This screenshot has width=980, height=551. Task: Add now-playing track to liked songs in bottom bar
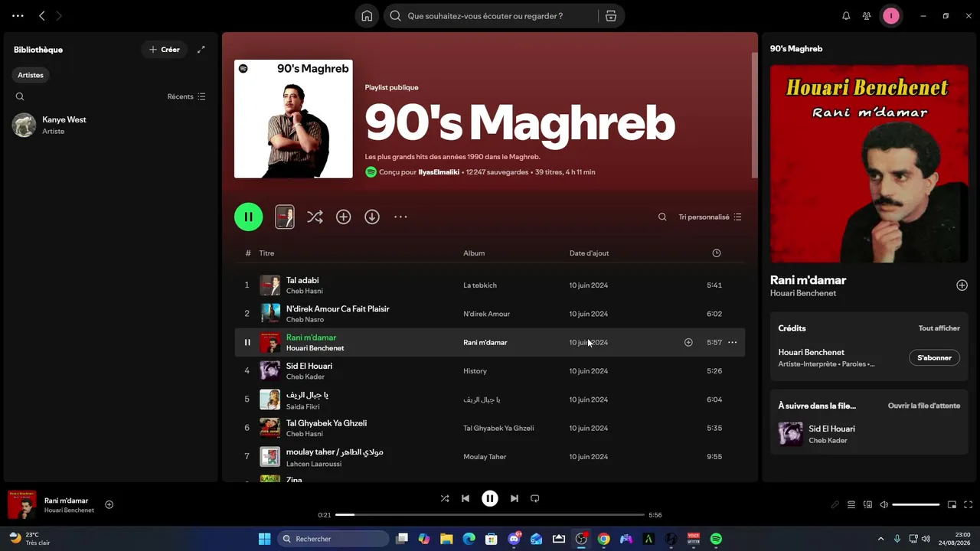point(109,504)
